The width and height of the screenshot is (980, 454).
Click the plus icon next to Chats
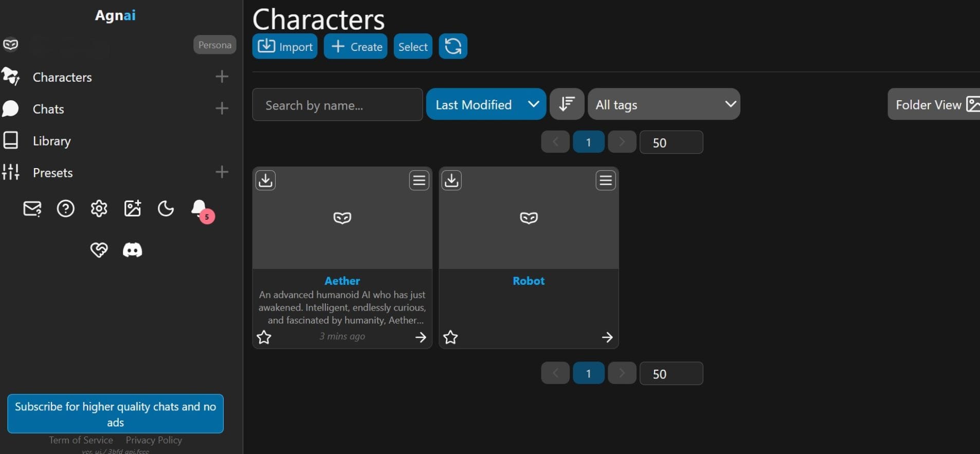(x=222, y=108)
